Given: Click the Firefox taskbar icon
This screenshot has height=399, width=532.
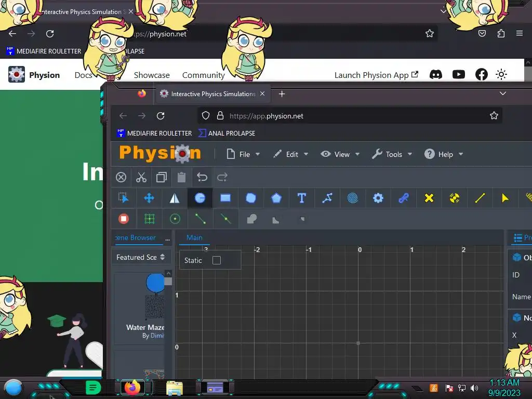Looking at the screenshot, I should 132,387.
